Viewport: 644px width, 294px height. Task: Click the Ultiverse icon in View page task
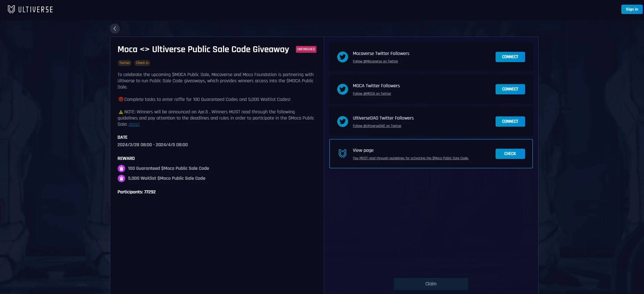point(342,154)
